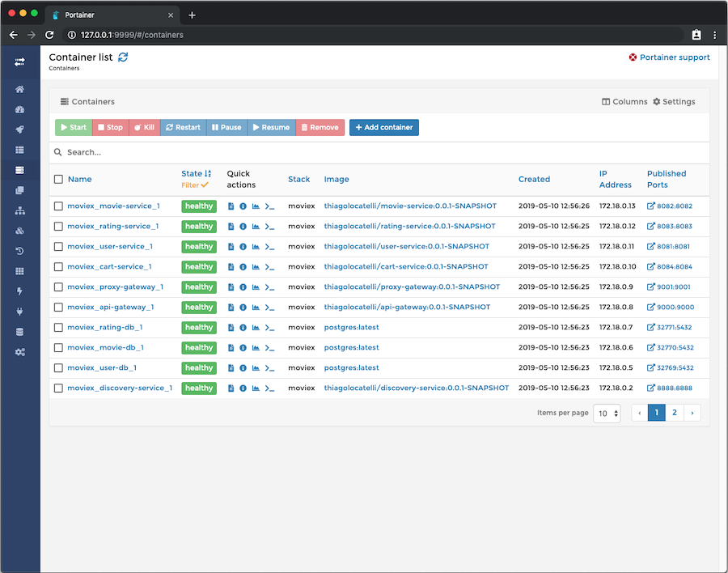728x573 pixels.
Task: Click Add container button
Action: click(384, 127)
